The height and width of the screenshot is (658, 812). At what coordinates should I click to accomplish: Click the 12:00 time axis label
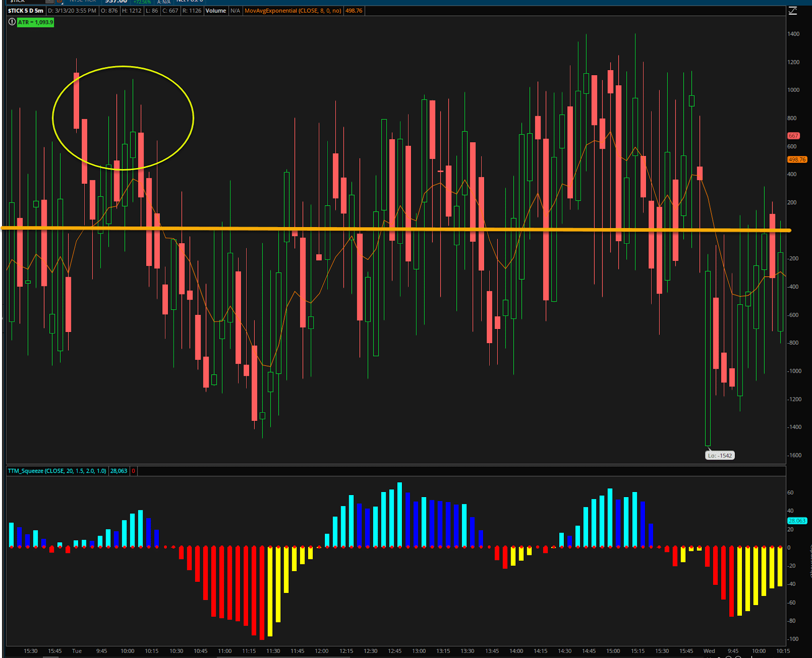coord(322,651)
